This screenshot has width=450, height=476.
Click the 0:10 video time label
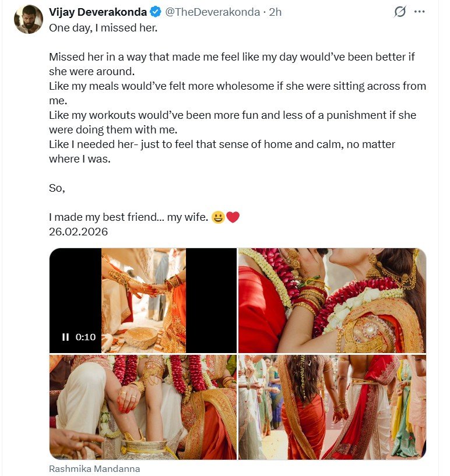pyautogui.click(x=85, y=337)
